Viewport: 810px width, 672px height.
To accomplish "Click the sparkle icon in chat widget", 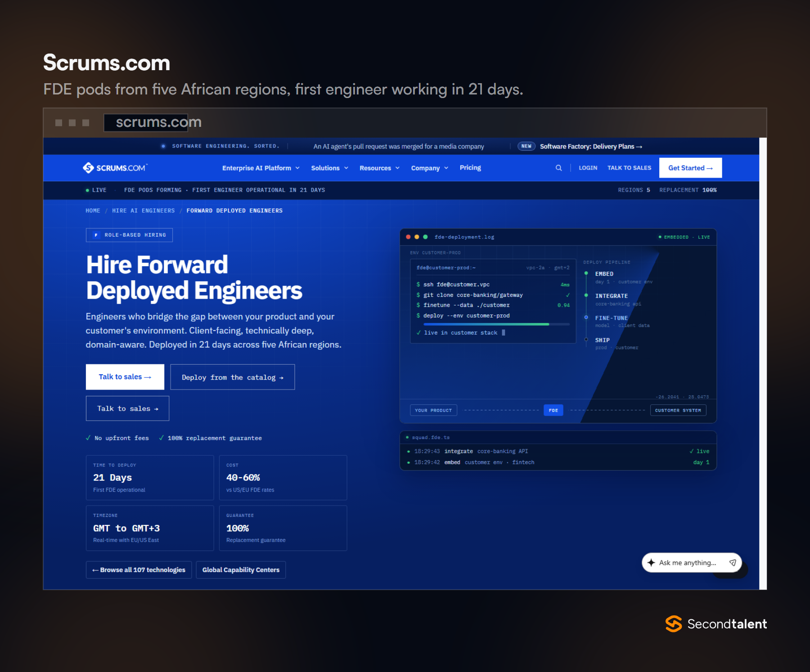I will point(651,563).
